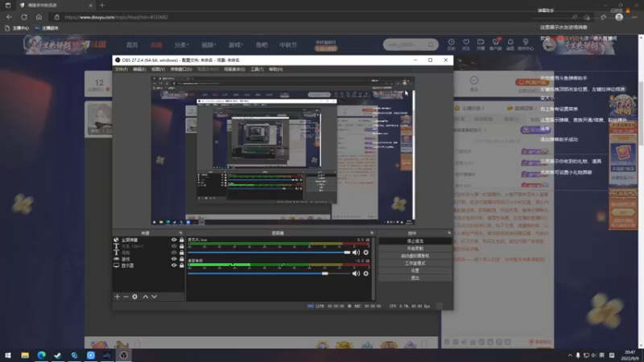The height and width of the screenshot is (362, 644).
Task: Open source properties gear in sources panel
Action: (x=134, y=296)
